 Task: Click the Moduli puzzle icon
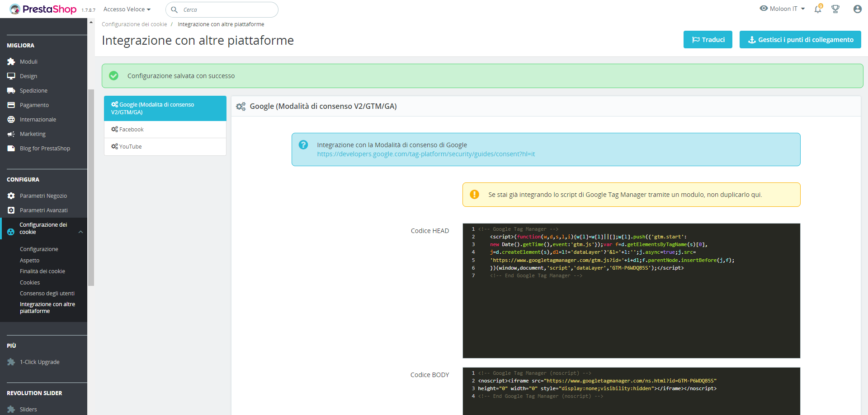(11, 62)
